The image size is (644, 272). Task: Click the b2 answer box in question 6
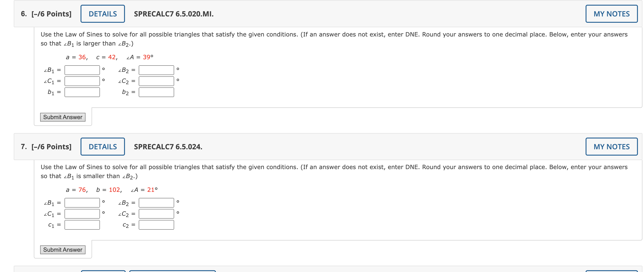(156, 92)
